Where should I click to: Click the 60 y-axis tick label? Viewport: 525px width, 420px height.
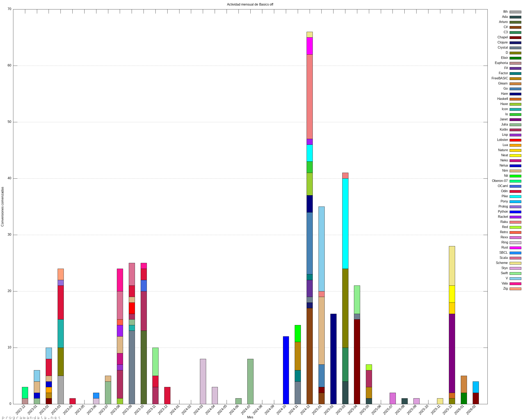tap(9, 65)
